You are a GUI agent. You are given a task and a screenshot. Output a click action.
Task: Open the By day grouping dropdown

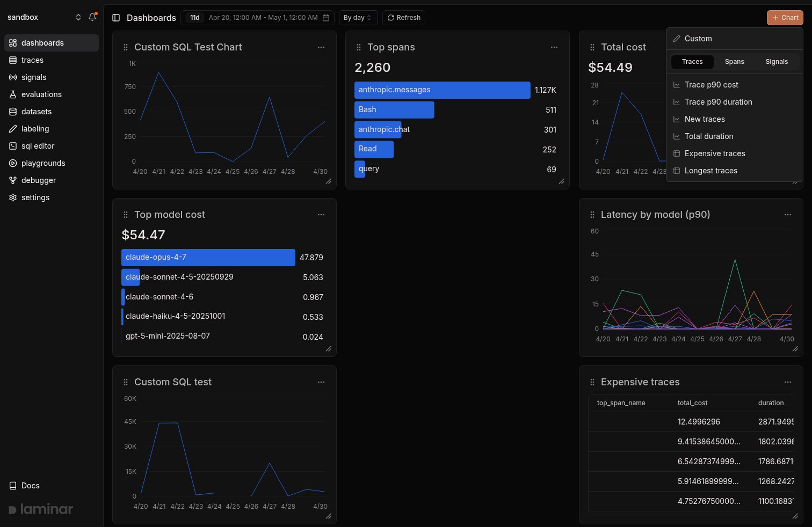coord(358,18)
